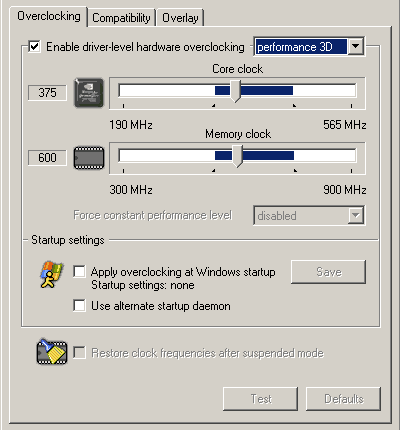
Task: Click the Defaults button
Action: coord(343,399)
